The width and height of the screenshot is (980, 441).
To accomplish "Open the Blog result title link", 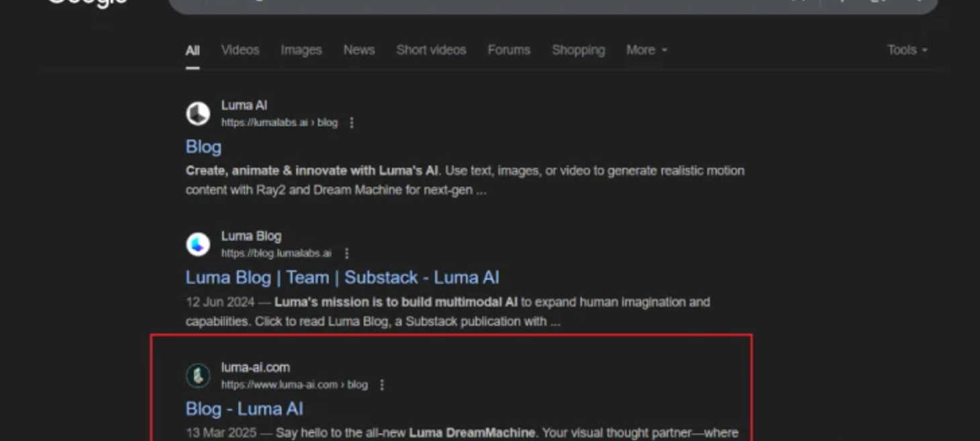I will [x=203, y=147].
